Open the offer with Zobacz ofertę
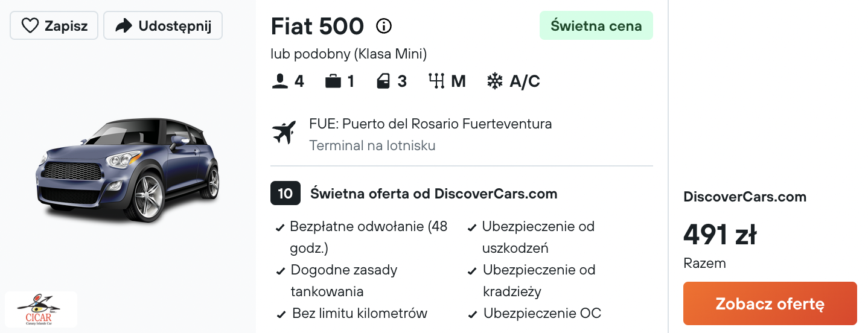868x333 pixels. click(770, 303)
